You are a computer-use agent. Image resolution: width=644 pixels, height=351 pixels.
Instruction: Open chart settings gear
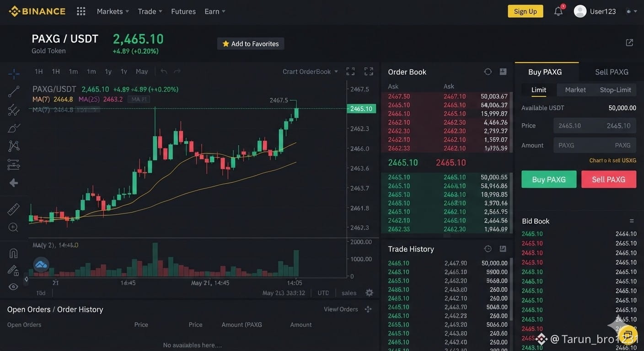370,293
